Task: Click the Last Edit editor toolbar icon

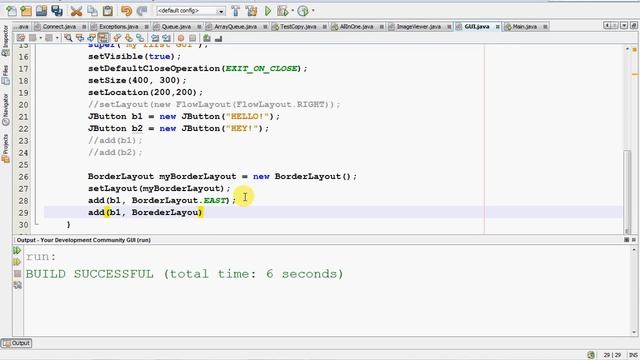Action: coord(20,38)
